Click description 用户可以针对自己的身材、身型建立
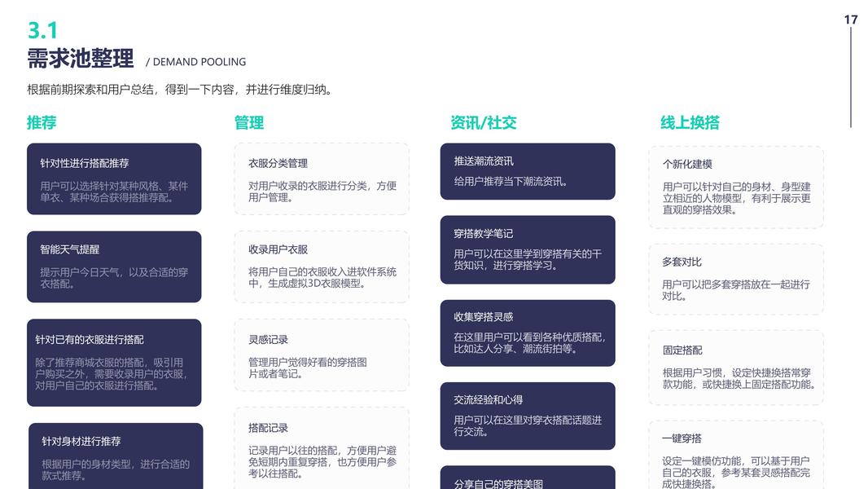Viewport: 868px width, 489px height. point(737,198)
